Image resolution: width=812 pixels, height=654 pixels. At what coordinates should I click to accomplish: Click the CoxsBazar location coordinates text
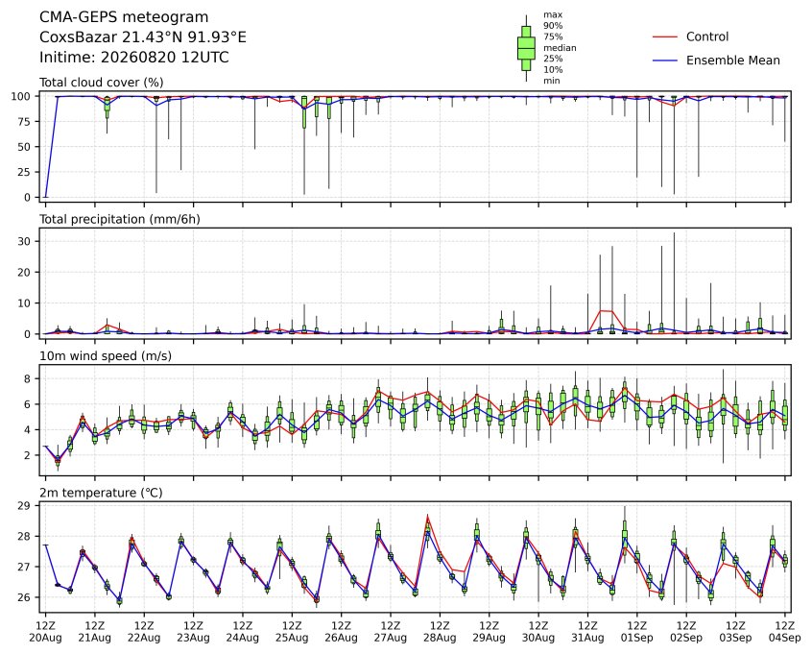click(143, 37)
